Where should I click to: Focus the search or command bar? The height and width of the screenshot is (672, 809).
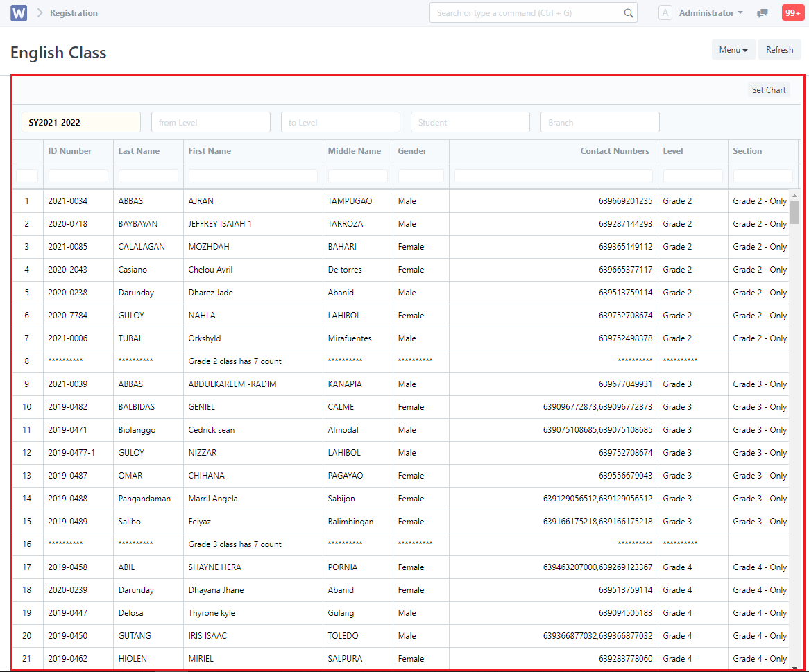pyautogui.click(x=533, y=13)
